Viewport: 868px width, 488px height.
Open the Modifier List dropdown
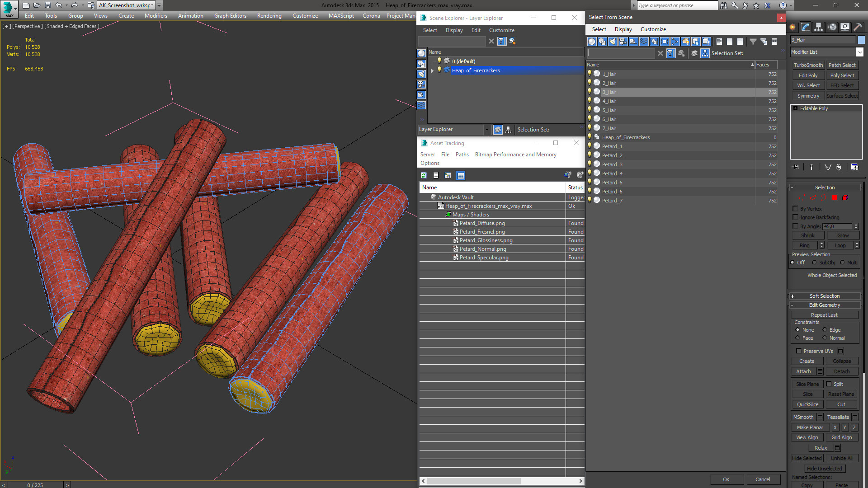click(x=859, y=52)
